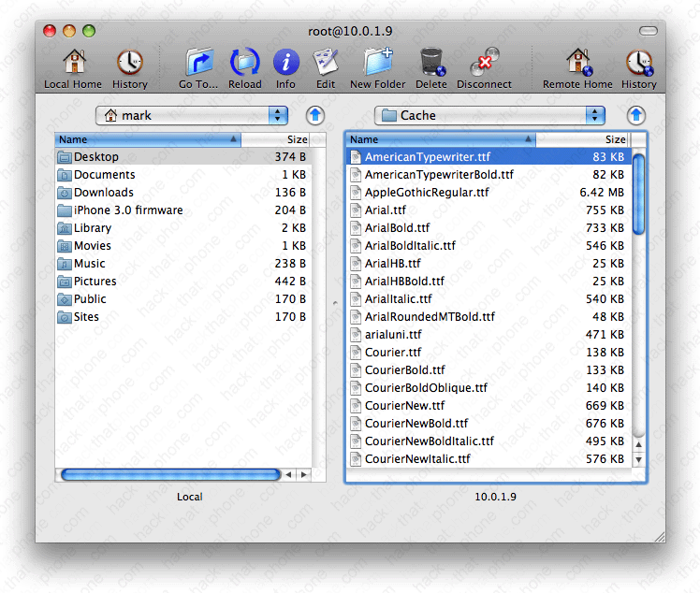Open the 'mark' local path dropdown
The image size is (700, 593).
click(192, 115)
